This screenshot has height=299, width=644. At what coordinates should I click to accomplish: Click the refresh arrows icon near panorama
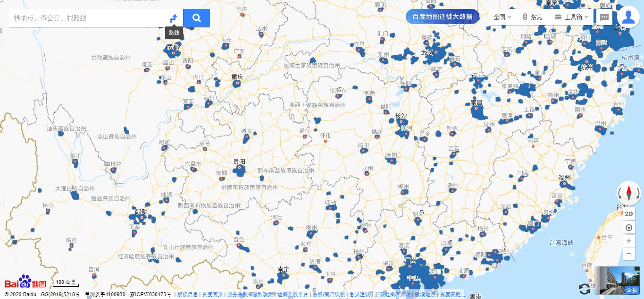point(585,289)
